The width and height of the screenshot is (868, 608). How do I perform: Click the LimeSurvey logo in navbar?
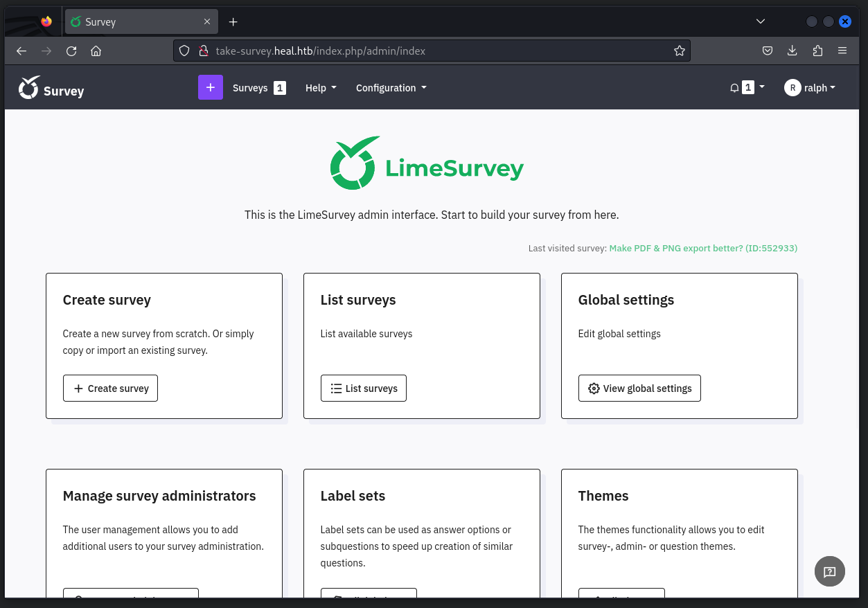pyautogui.click(x=51, y=89)
